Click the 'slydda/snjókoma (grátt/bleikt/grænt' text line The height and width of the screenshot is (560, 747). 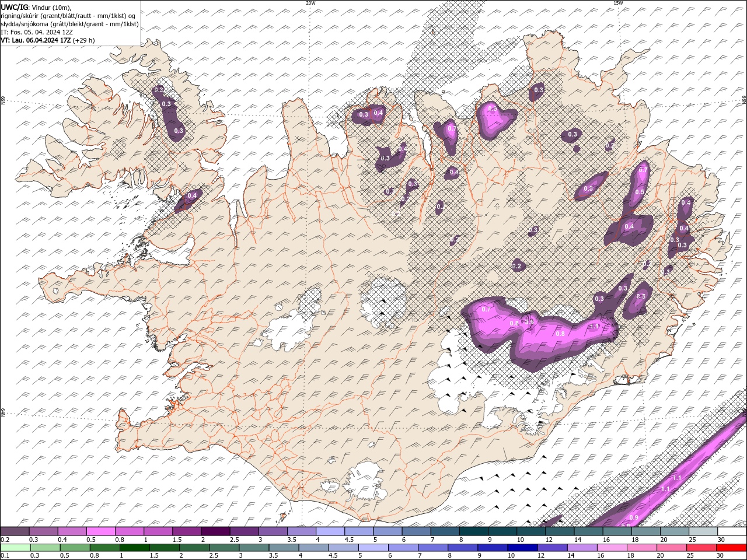tap(69, 24)
